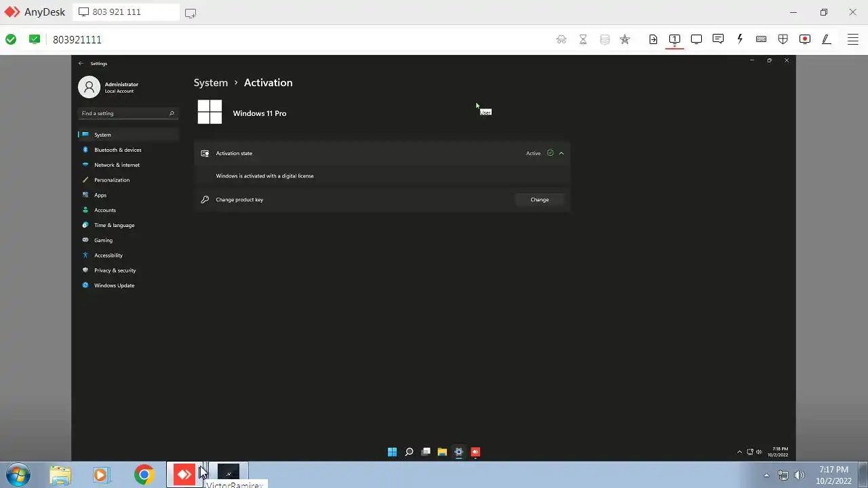
Task: Select the 803 921 111 session tab
Action: point(125,12)
